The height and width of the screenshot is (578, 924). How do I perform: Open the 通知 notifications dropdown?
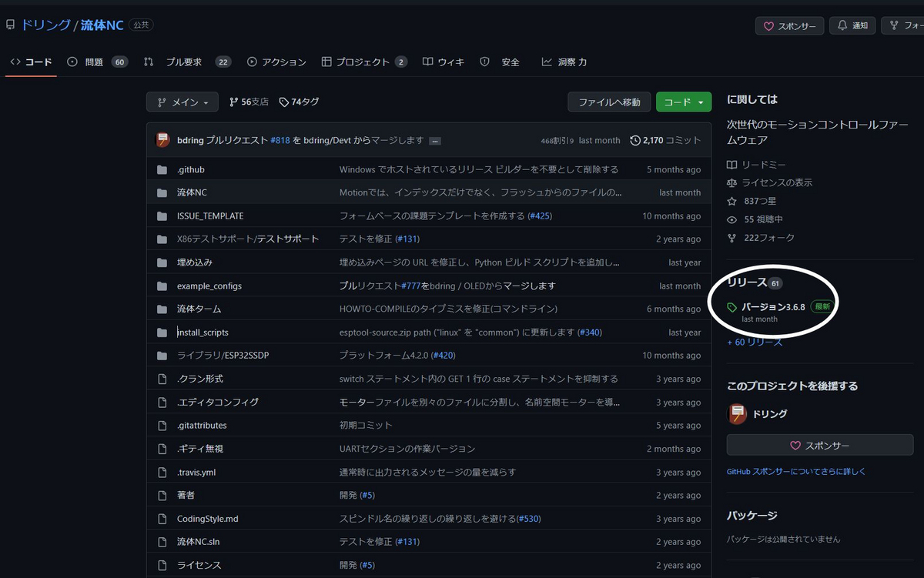[852, 25]
